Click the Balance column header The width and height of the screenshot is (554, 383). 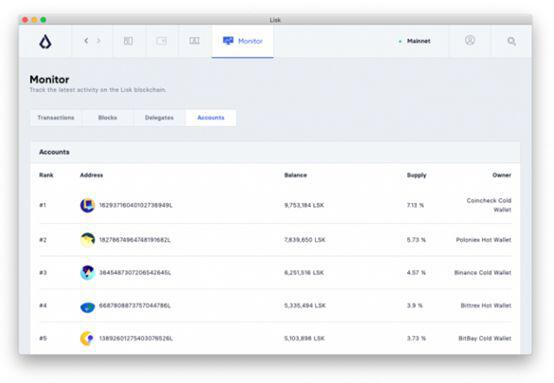coord(296,175)
